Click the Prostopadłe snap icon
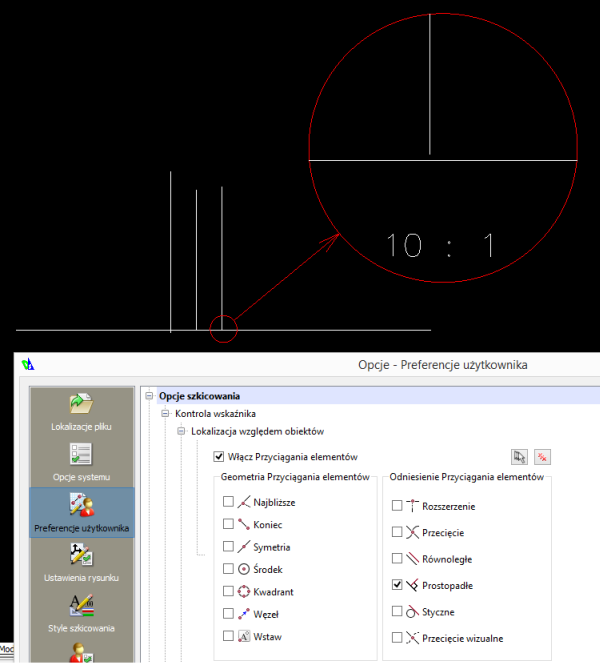 coord(412,585)
